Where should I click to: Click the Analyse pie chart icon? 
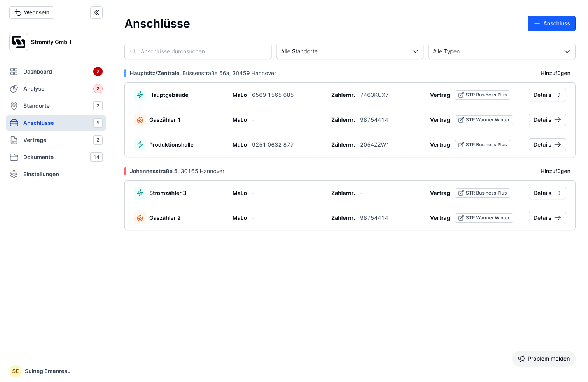click(x=14, y=89)
